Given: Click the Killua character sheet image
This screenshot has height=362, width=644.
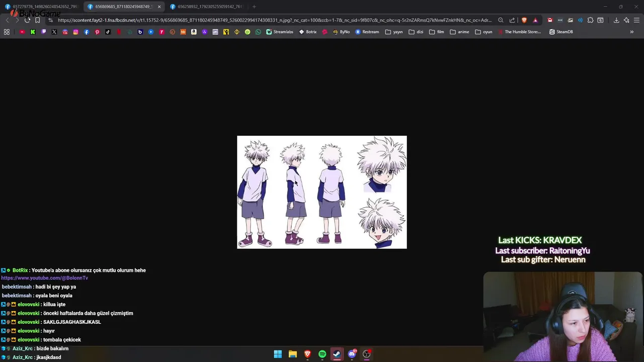Looking at the screenshot, I should coord(322,192).
